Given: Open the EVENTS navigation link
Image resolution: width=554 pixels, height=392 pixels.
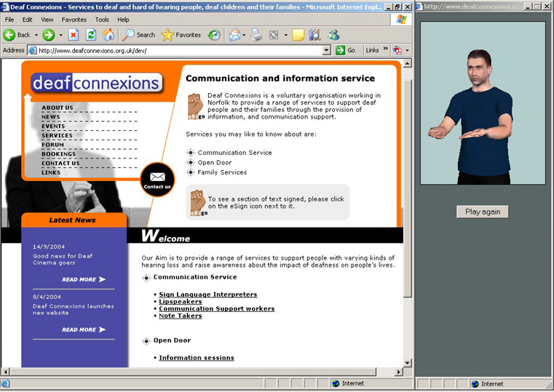Looking at the screenshot, I should click(x=53, y=126).
